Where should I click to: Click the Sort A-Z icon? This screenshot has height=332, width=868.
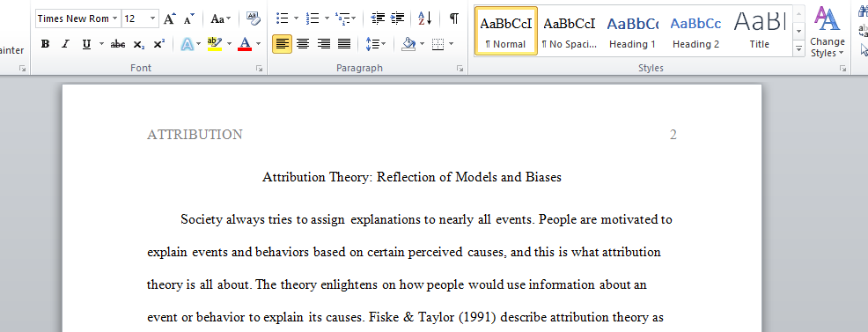point(424,18)
